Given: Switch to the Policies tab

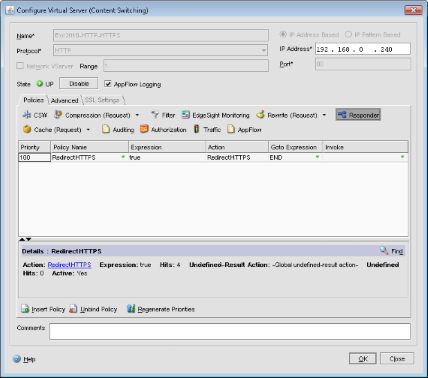Looking at the screenshot, I should pyautogui.click(x=33, y=100).
